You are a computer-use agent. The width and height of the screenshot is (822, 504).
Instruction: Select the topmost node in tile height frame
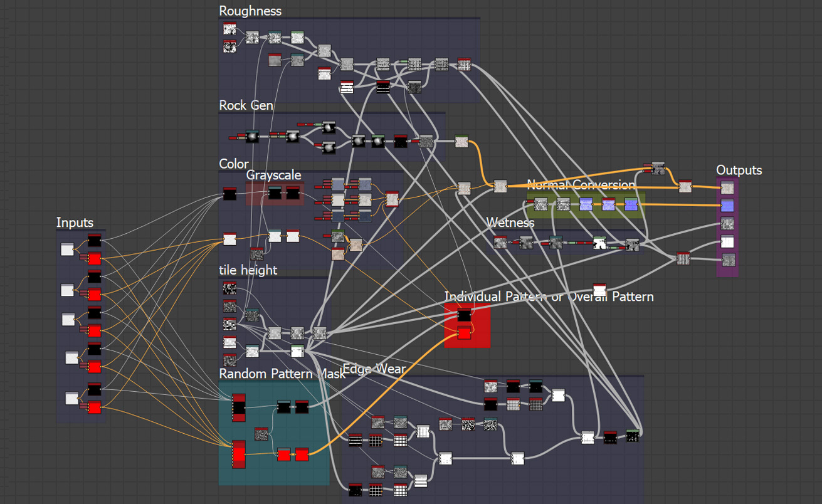[229, 288]
